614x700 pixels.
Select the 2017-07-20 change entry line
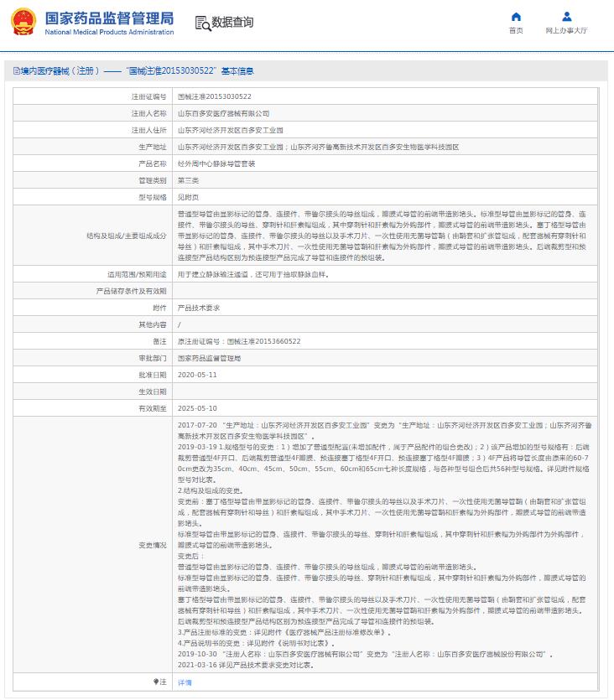[x=384, y=431]
